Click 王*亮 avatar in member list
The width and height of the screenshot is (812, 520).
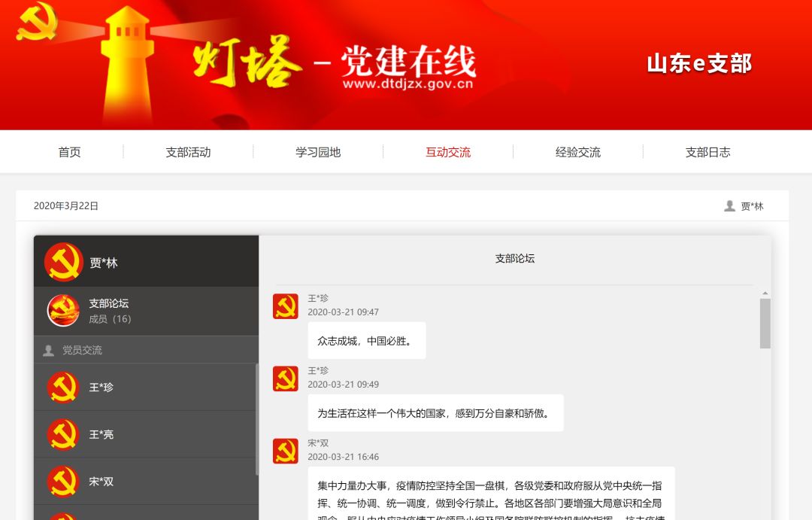coord(62,434)
